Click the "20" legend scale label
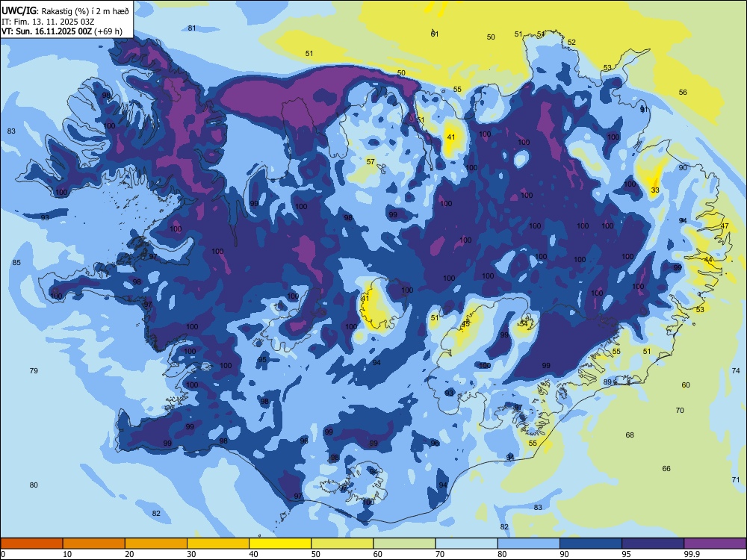 click(129, 554)
